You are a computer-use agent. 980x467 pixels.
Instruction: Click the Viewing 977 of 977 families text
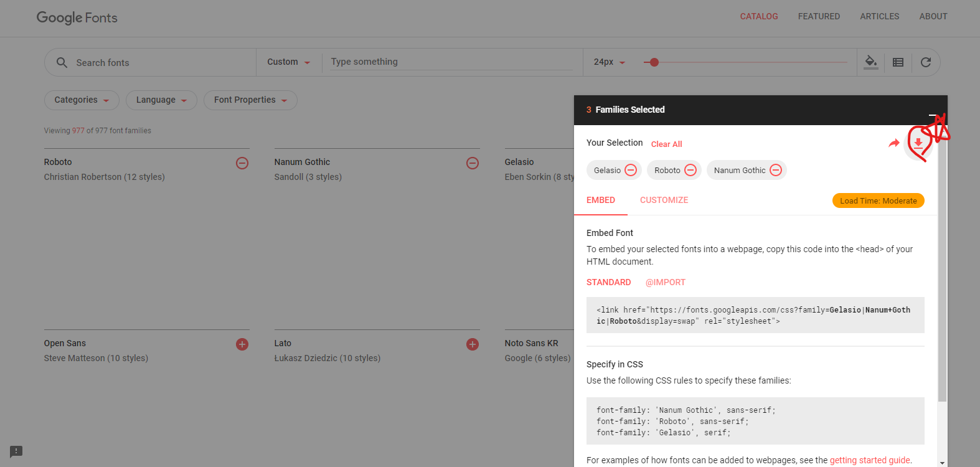click(98, 131)
